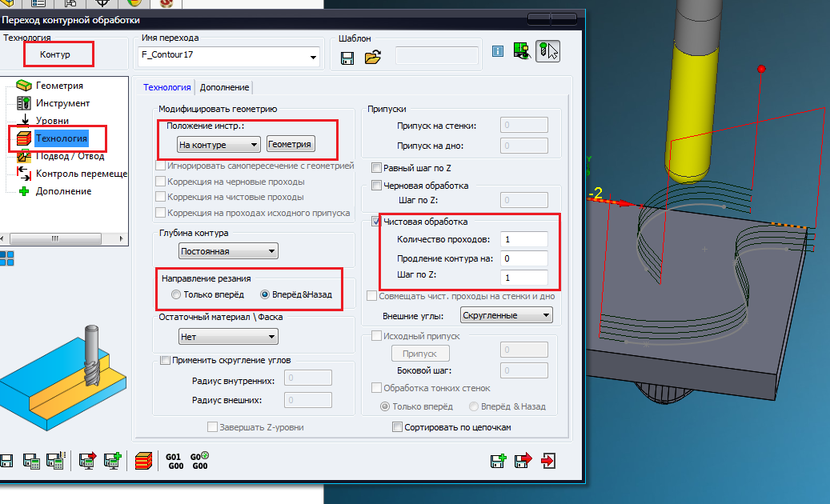
Task: Switch to the Дополнение tab
Action: point(224,87)
